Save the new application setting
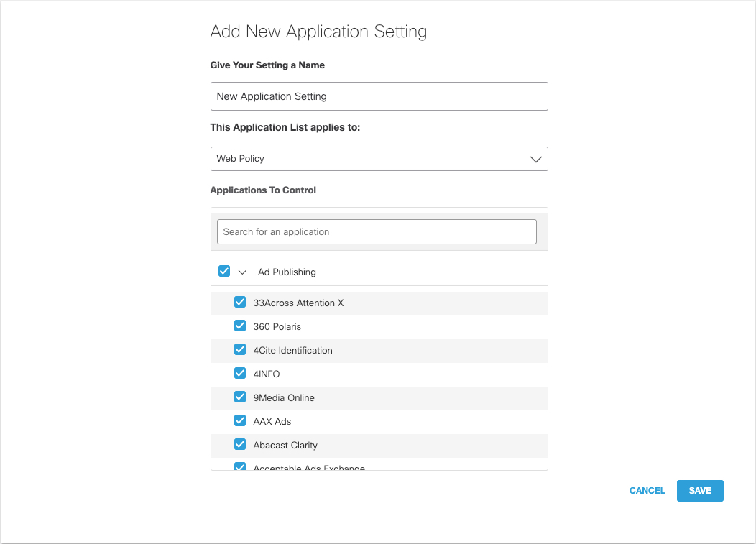This screenshot has height=544, width=756. pyautogui.click(x=700, y=491)
